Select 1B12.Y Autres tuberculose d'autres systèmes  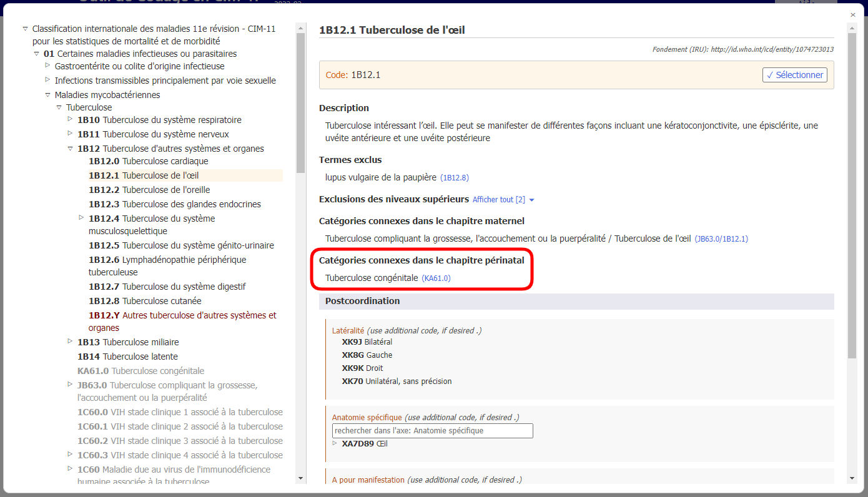[x=182, y=322]
